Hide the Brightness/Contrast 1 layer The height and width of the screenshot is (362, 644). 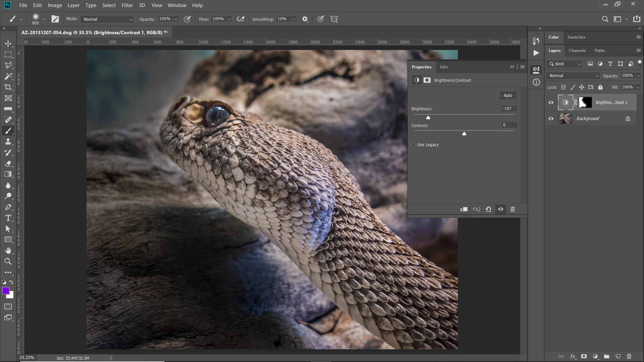551,103
